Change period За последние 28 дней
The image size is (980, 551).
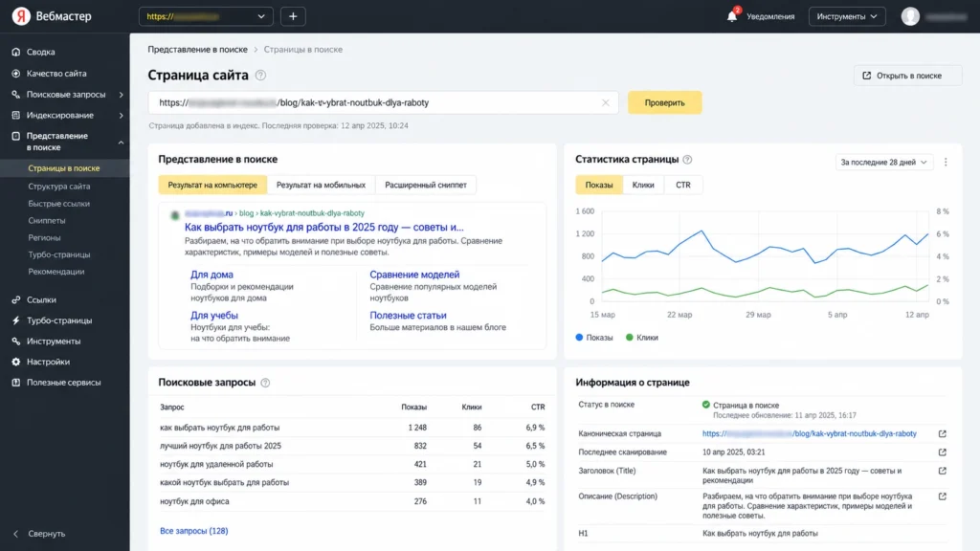pyautogui.click(x=883, y=162)
